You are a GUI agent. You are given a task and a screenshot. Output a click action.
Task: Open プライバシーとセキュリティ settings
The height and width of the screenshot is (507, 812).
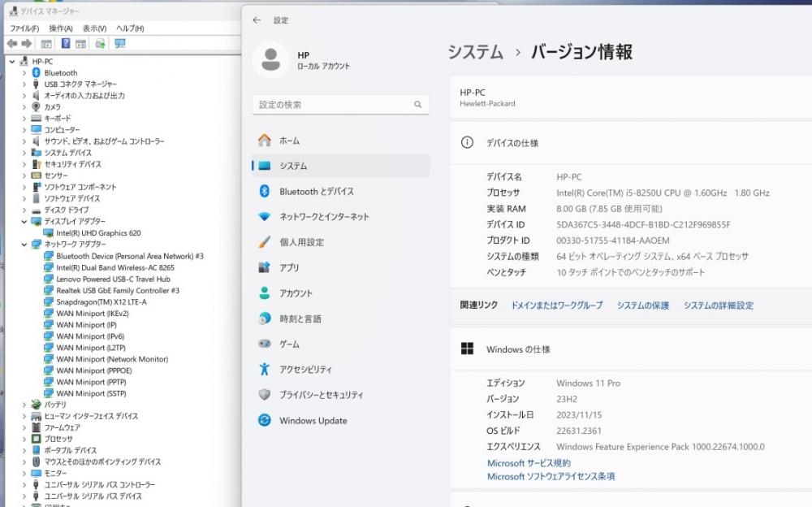341,395
